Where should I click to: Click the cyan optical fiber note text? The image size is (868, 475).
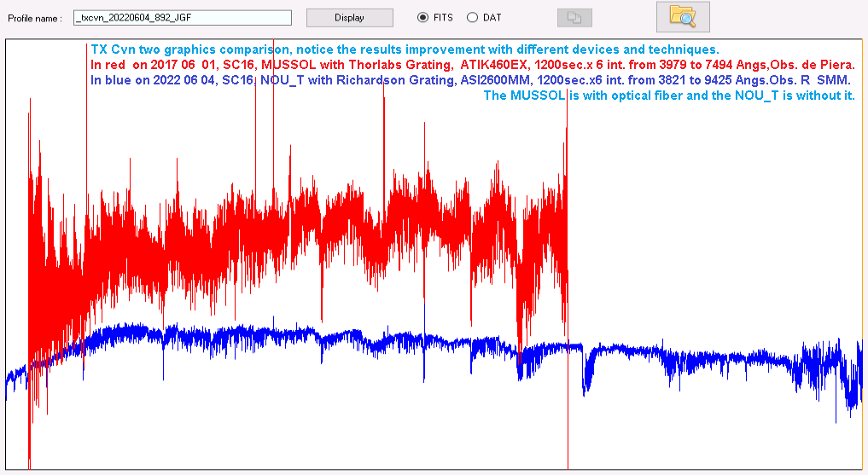click(668, 96)
